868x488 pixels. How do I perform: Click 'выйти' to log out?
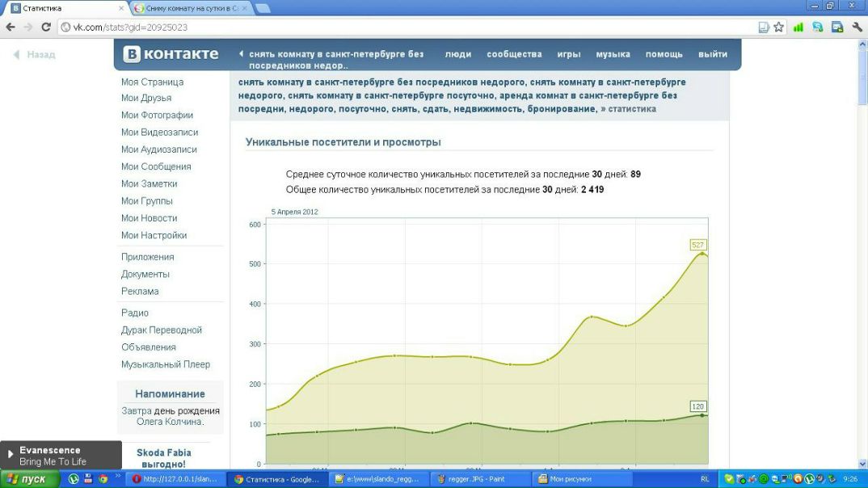712,54
